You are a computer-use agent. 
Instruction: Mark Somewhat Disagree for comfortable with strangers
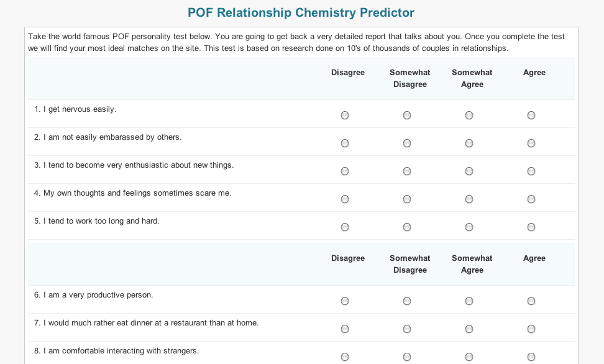[407, 357]
